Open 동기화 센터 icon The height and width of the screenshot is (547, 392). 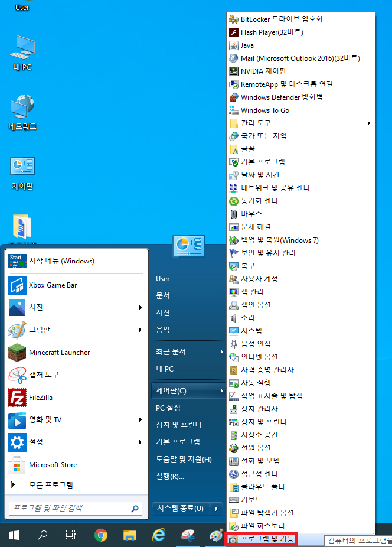(x=234, y=201)
